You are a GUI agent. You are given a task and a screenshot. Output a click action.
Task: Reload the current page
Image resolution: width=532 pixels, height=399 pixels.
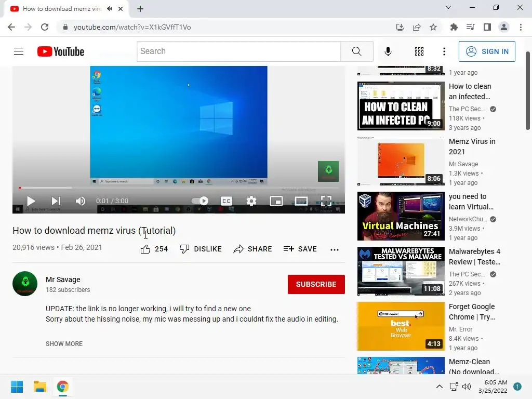pos(45,27)
